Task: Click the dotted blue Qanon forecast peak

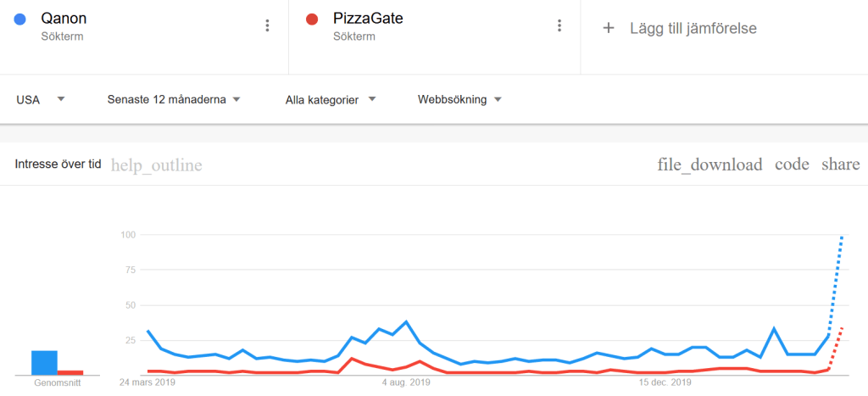Action: (842, 237)
